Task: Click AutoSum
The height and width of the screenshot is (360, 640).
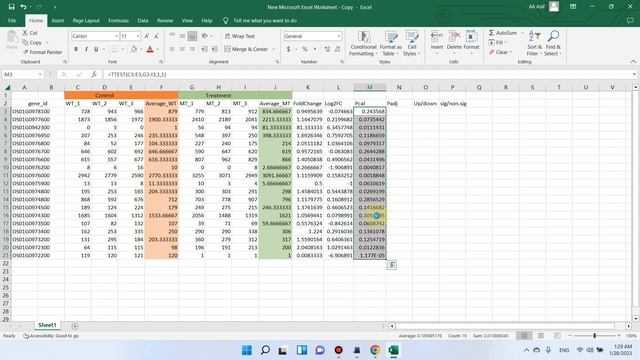Action: (x=503, y=33)
